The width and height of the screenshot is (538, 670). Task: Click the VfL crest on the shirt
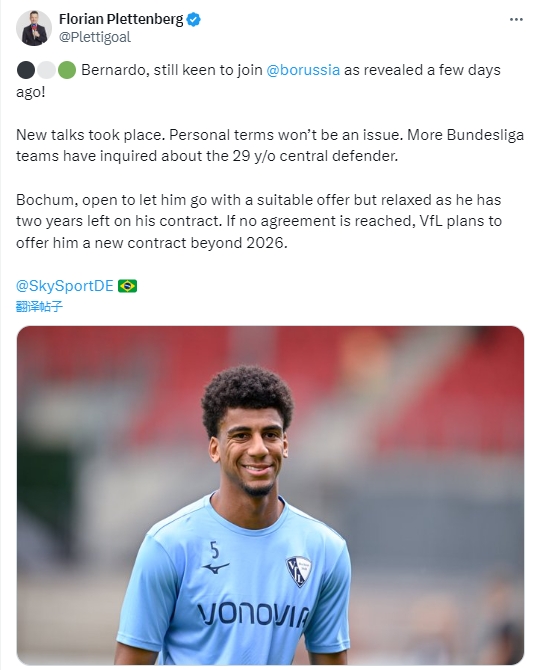298,571
